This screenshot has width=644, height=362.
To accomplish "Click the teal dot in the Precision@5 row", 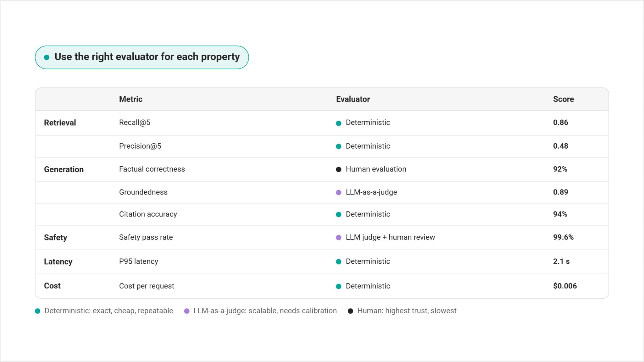I will pyautogui.click(x=339, y=146).
